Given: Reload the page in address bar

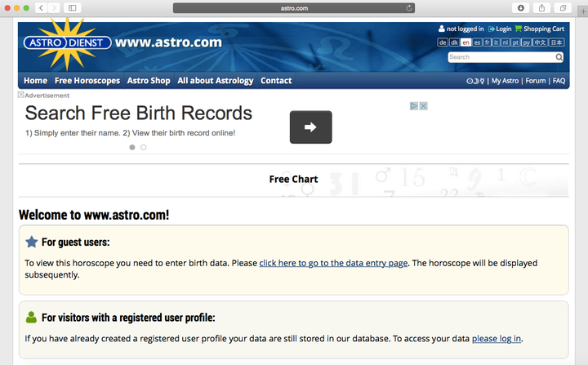Looking at the screenshot, I should pos(409,8).
